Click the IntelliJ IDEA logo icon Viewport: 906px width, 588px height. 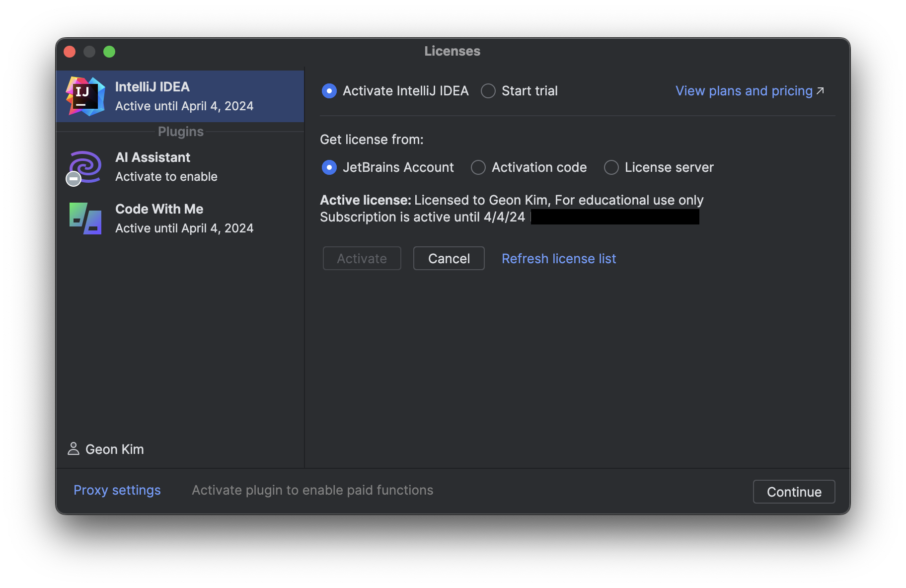(85, 96)
